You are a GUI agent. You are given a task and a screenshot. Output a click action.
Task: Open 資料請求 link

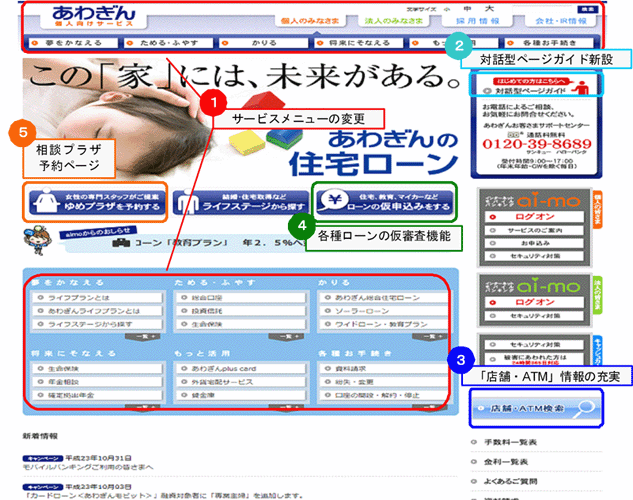click(384, 368)
